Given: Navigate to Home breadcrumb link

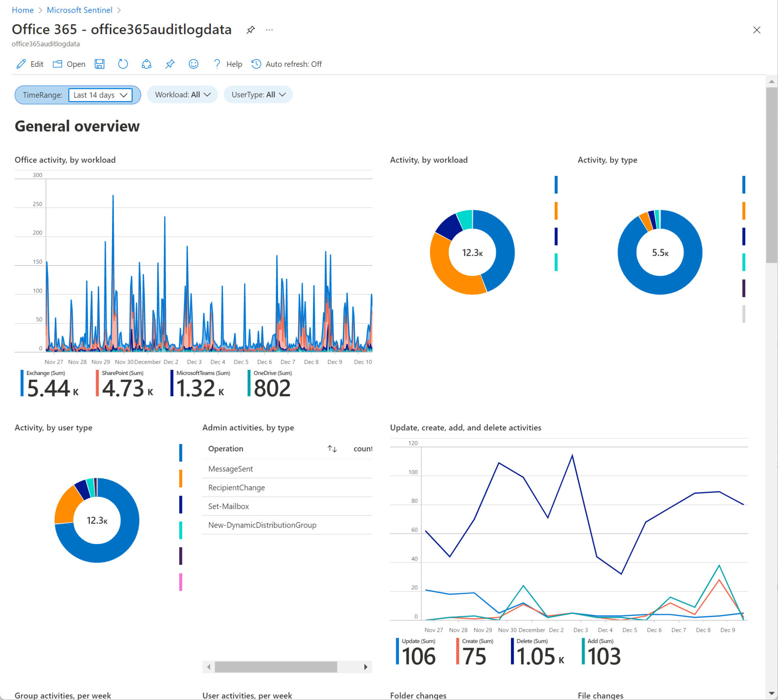Looking at the screenshot, I should 22,9.
